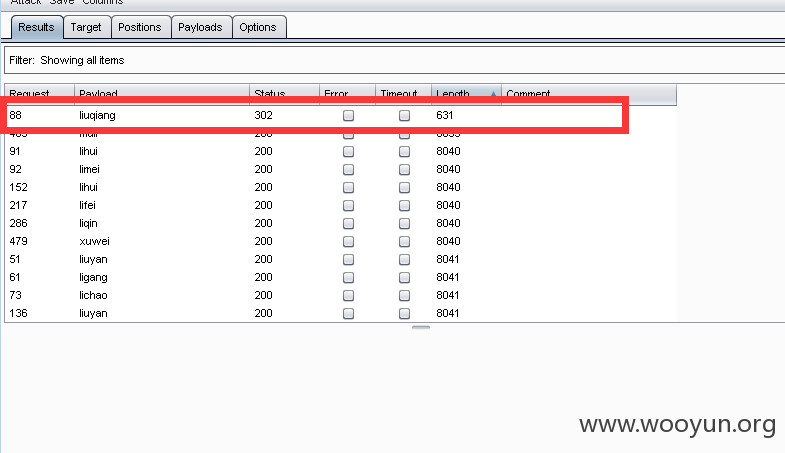Screen dimensions: 785x453
Task: Select the liuqiang payload row
Action: coord(340,116)
